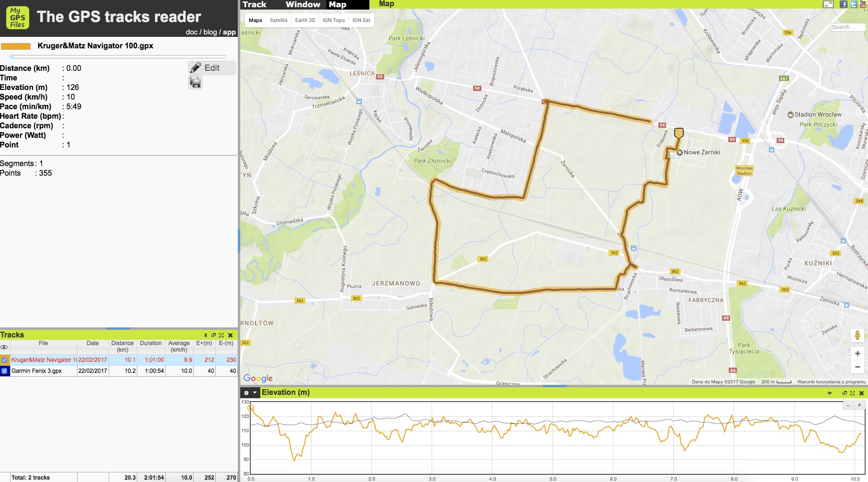Image resolution: width=868 pixels, height=482 pixels.
Task: Select the Kruger&Matz Navigator track row
Action: (119, 360)
